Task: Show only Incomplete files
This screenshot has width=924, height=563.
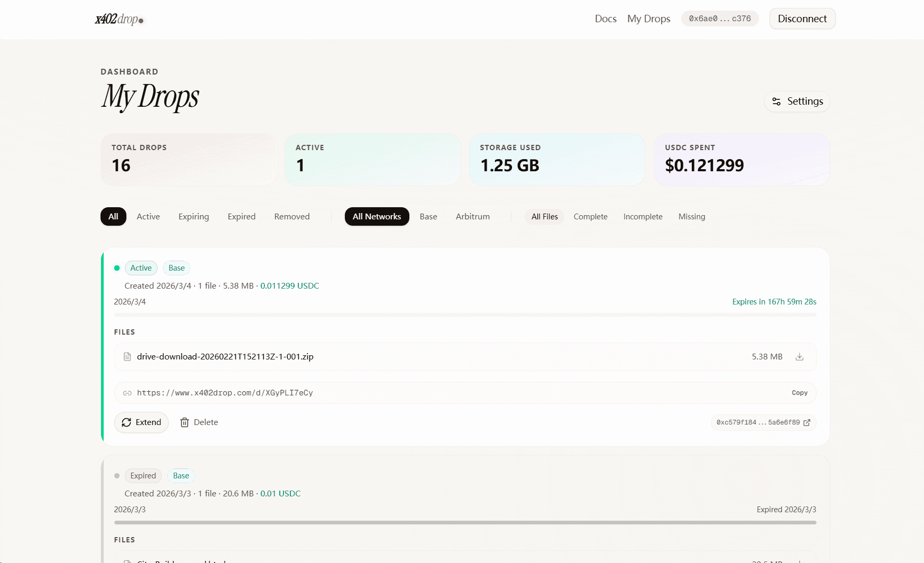Action: pyautogui.click(x=643, y=217)
